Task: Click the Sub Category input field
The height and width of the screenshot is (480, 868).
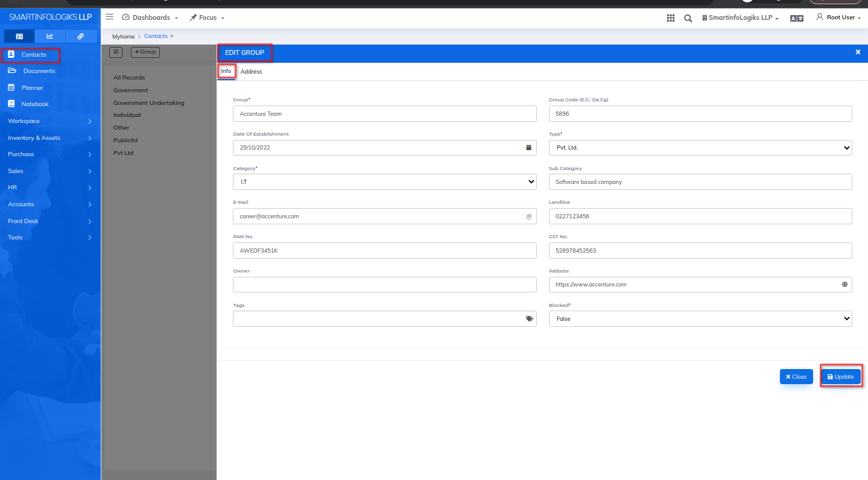Action: 700,182
